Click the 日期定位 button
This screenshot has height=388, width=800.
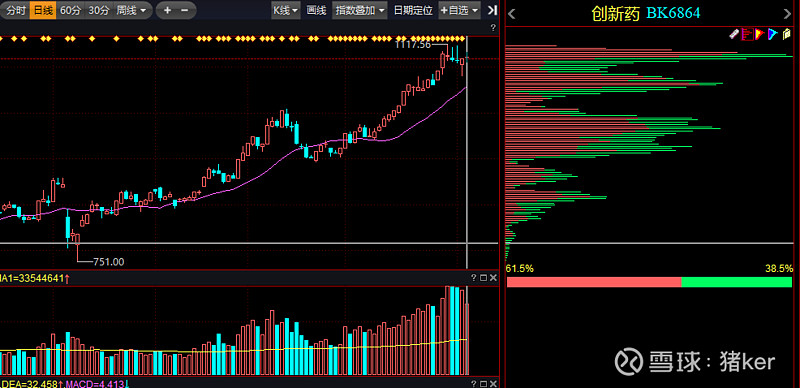pos(413,10)
